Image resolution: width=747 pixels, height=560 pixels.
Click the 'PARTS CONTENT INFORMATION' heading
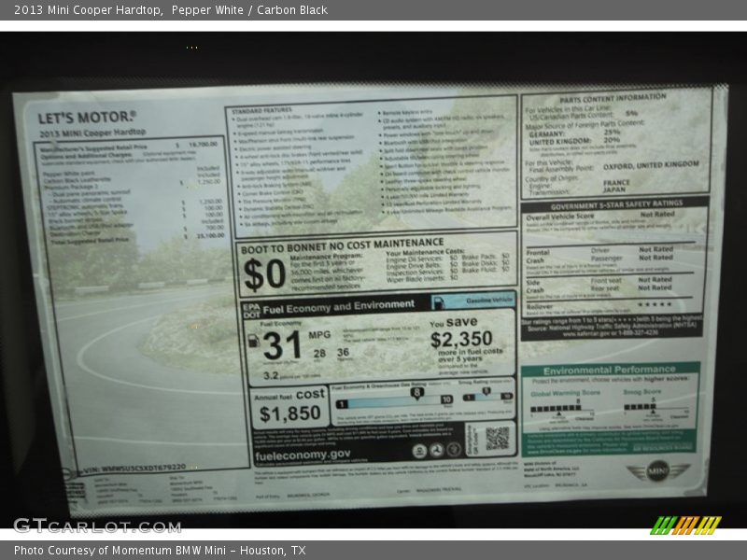pos(613,99)
